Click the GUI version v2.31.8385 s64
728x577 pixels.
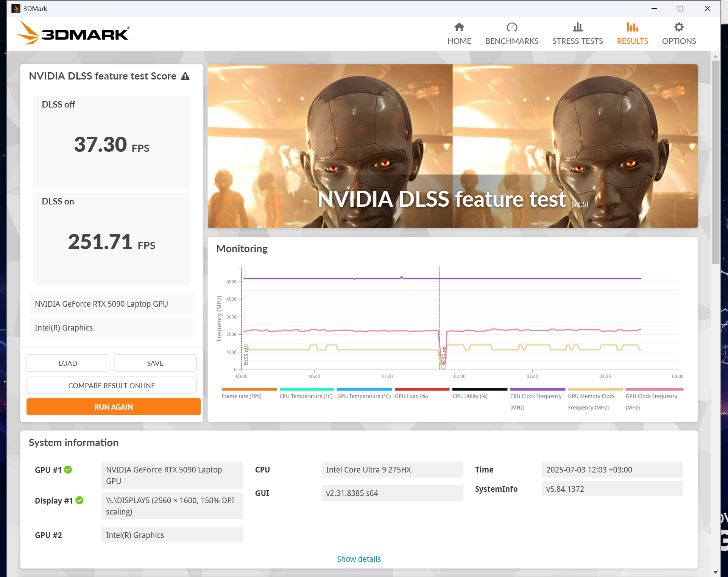(x=392, y=493)
